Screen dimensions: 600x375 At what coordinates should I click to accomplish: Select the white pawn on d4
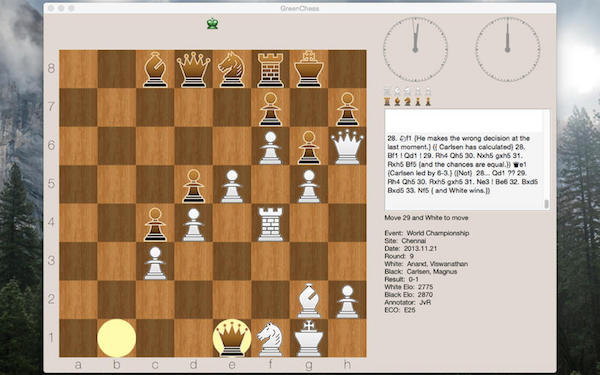(194, 225)
